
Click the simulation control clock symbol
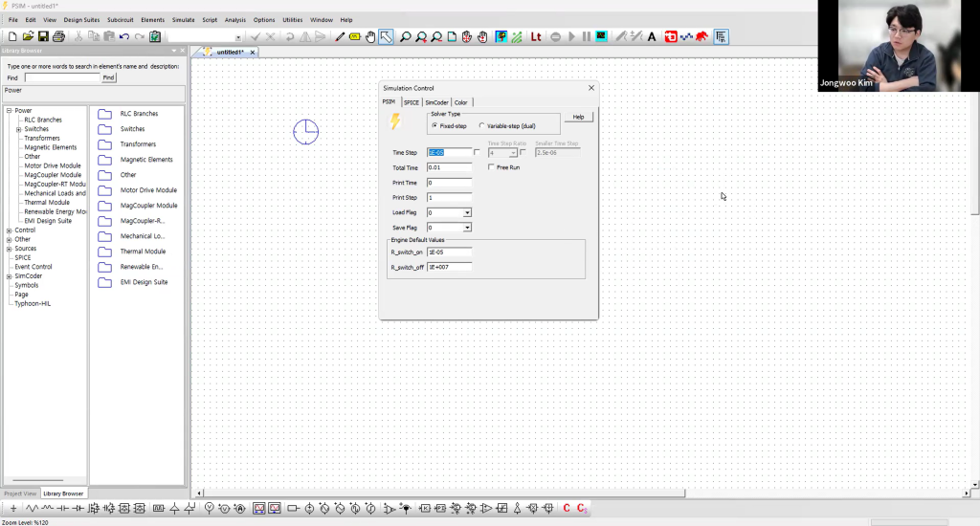[305, 132]
